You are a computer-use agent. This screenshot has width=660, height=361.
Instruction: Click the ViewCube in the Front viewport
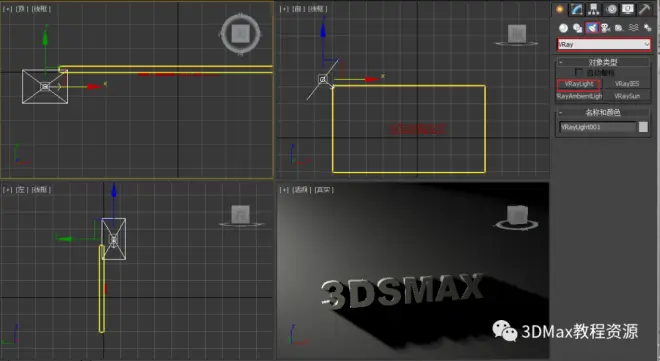point(516,35)
